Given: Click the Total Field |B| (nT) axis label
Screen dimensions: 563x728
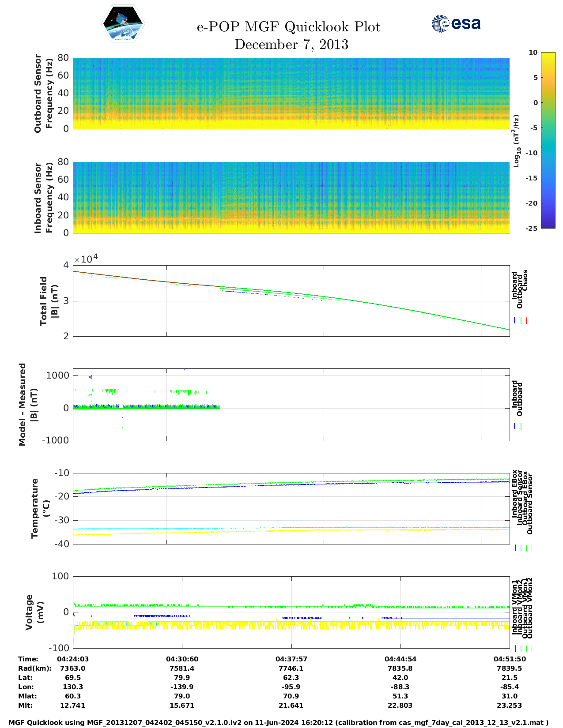Looking at the screenshot, I should coord(49,301).
